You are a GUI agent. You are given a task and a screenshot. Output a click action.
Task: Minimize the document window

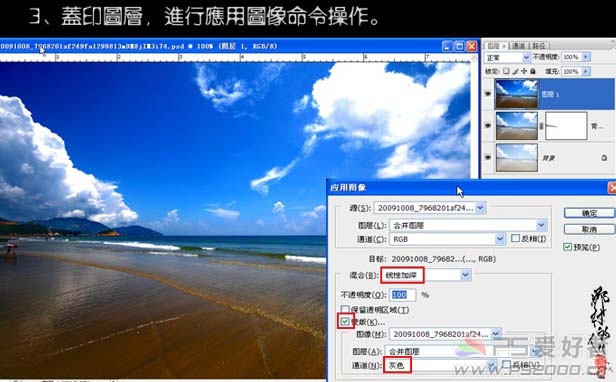point(447,46)
